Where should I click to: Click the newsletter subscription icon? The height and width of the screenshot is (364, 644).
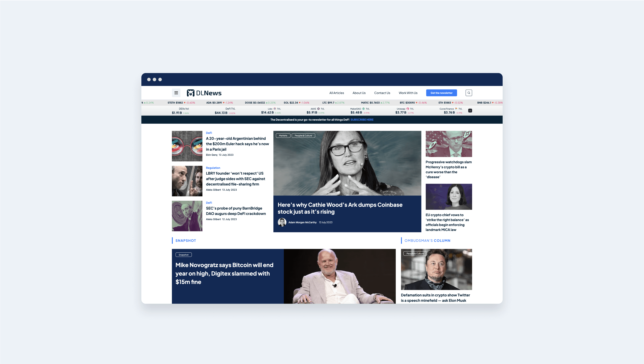point(441,93)
